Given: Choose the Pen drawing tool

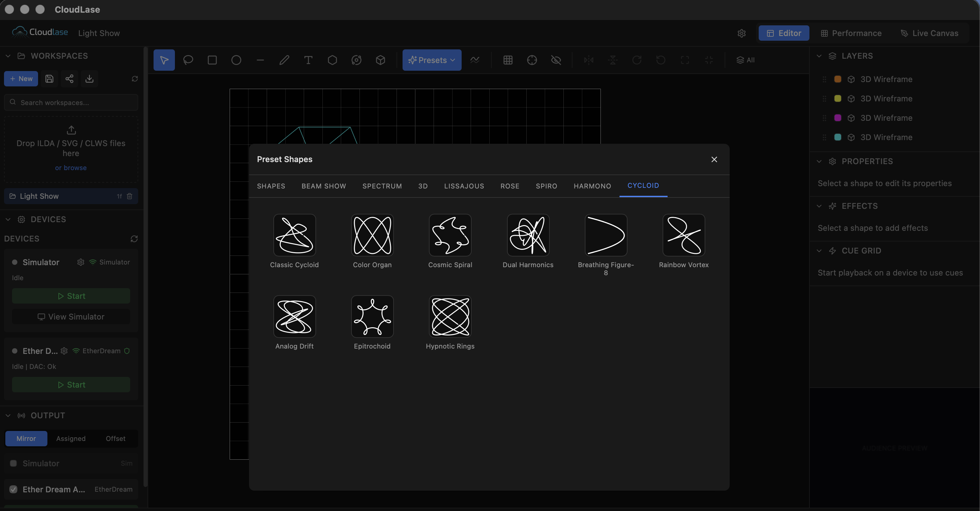Looking at the screenshot, I should coord(284,60).
